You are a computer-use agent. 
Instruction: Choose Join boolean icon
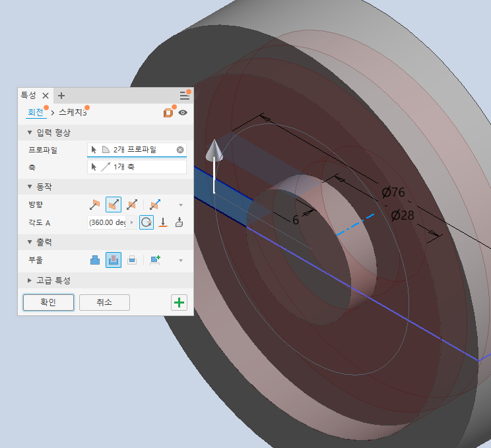click(x=95, y=260)
